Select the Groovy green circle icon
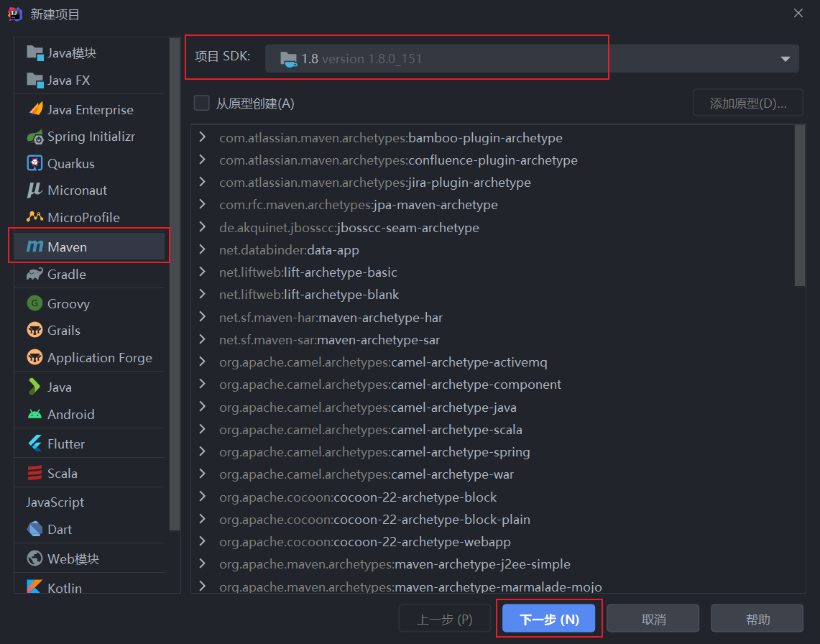This screenshot has width=820, height=644. pos(35,303)
